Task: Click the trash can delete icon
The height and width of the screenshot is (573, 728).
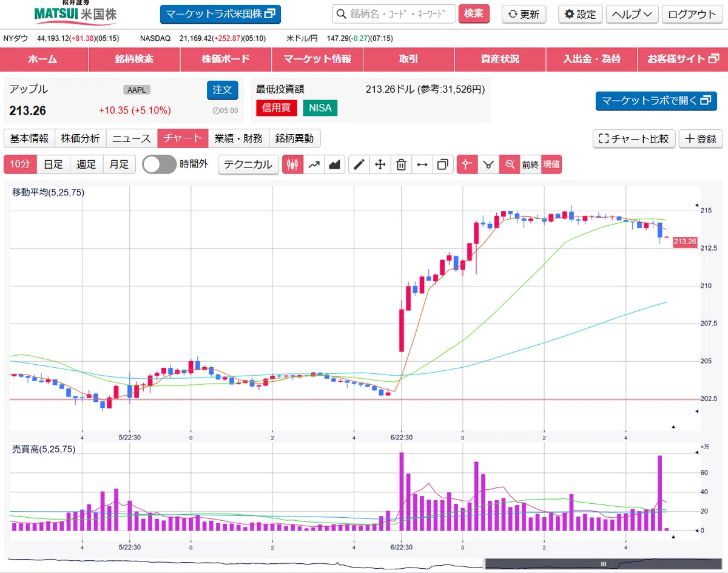Action: point(401,164)
